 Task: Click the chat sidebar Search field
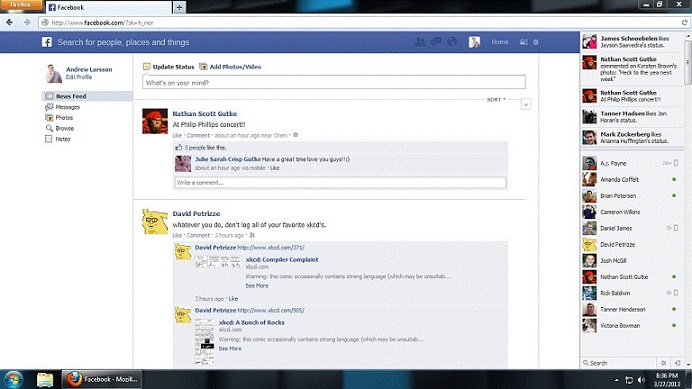pos(620,363)
